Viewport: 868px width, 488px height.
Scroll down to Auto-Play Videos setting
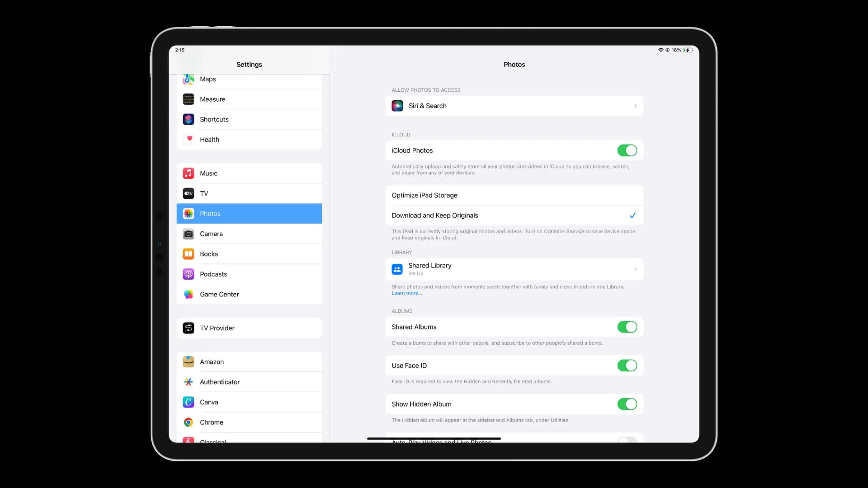click(441, 441)
